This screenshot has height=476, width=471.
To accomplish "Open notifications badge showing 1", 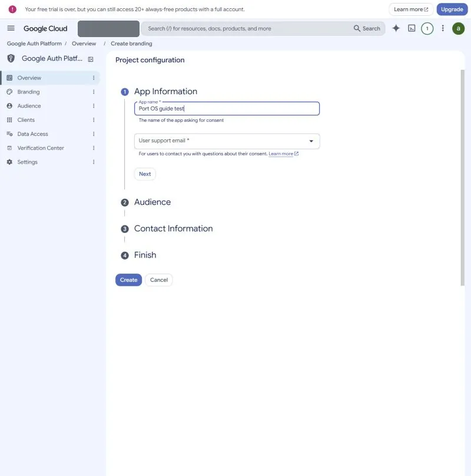I will click(427, 28).
